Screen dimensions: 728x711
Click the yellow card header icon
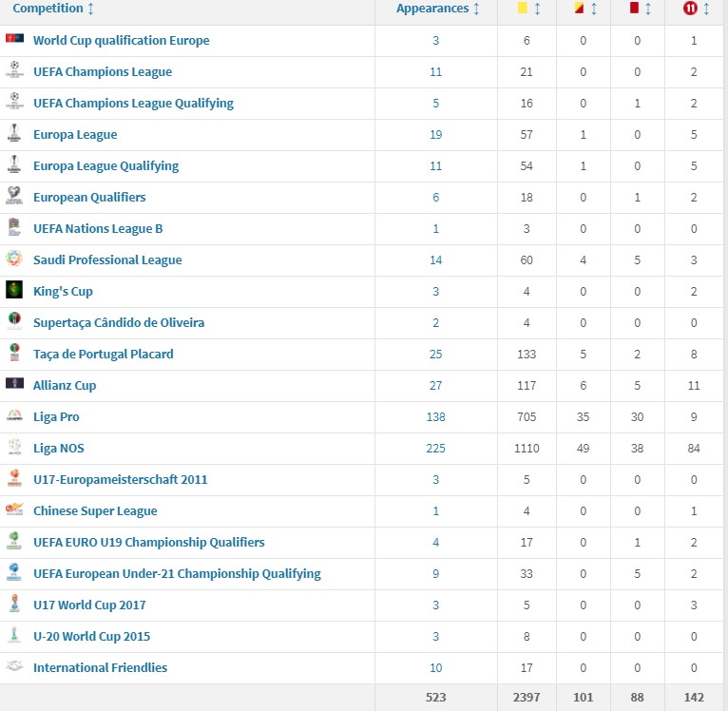pos(523,8)
